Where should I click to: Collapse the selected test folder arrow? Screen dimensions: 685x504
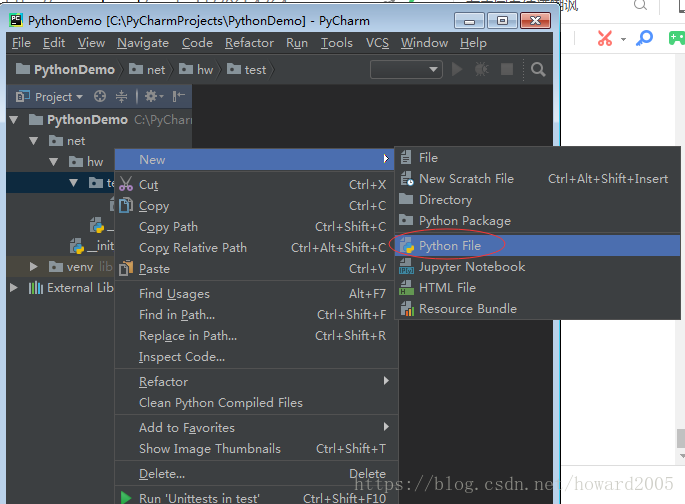[x=74, y=183]
